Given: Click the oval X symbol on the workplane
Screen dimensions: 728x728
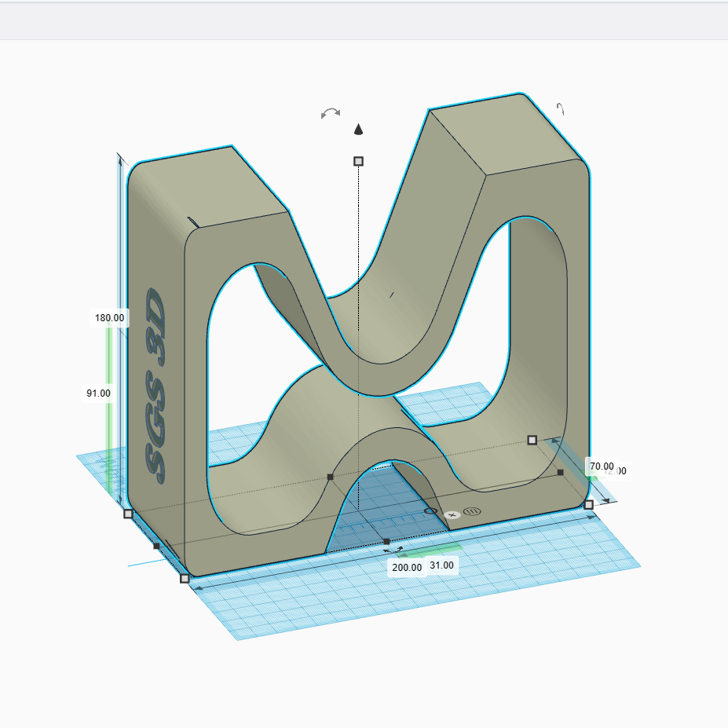Looking at the screenshot, I should (452, 514).
